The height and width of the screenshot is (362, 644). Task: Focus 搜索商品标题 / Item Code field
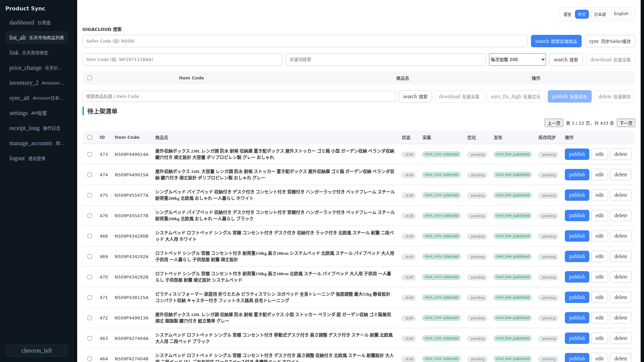pyautogui.click(x=239, y=97)
